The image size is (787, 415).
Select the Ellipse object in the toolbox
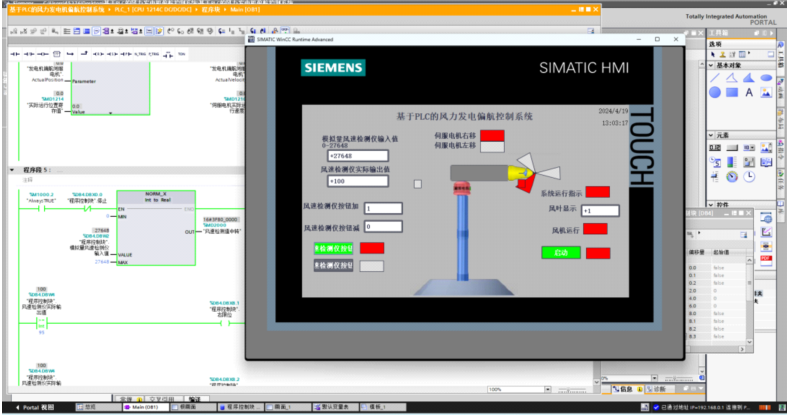click(766, 78)
